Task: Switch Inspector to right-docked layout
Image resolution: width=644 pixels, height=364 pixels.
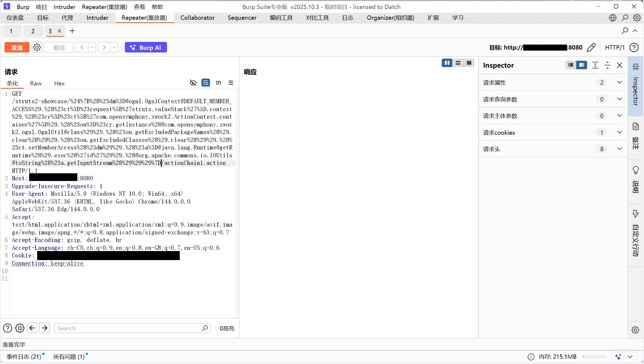Action: (x=582, y=65)
